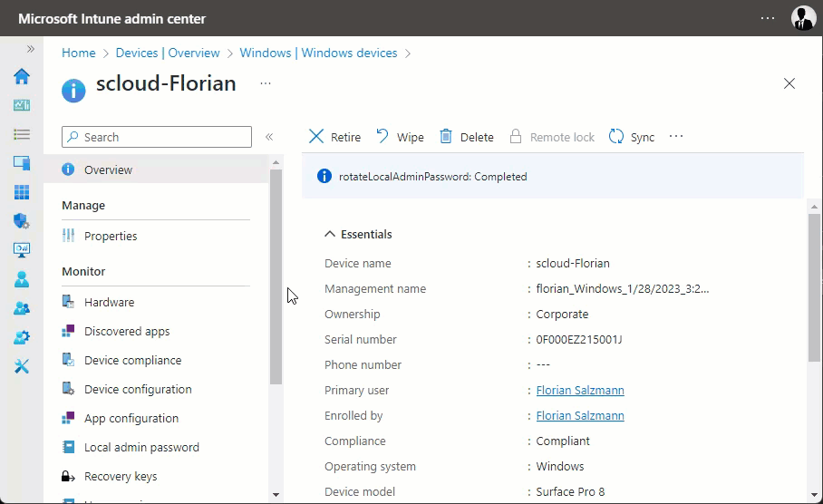
Task: Go to Home breadcrumb
Action: pos(79,53)
